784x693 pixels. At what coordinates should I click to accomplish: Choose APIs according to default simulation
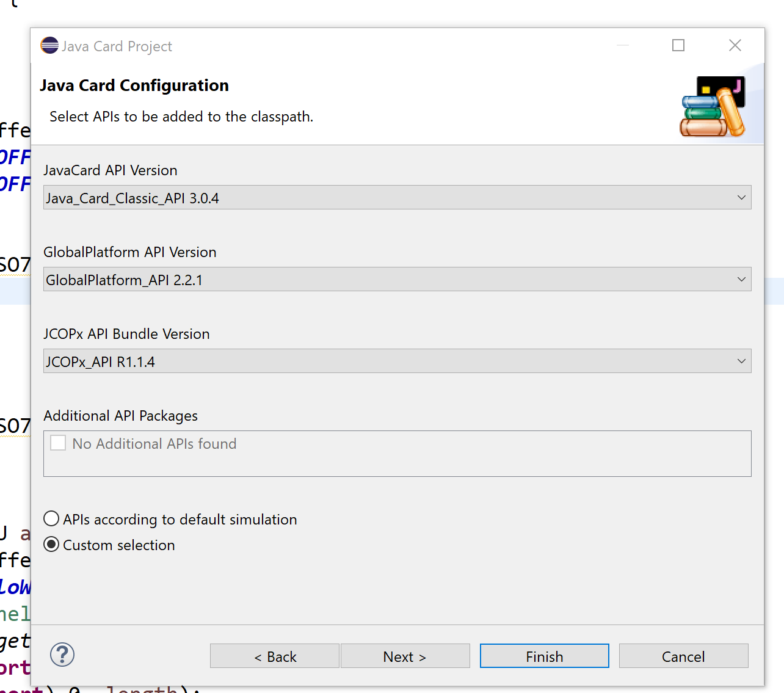(51, 518)
